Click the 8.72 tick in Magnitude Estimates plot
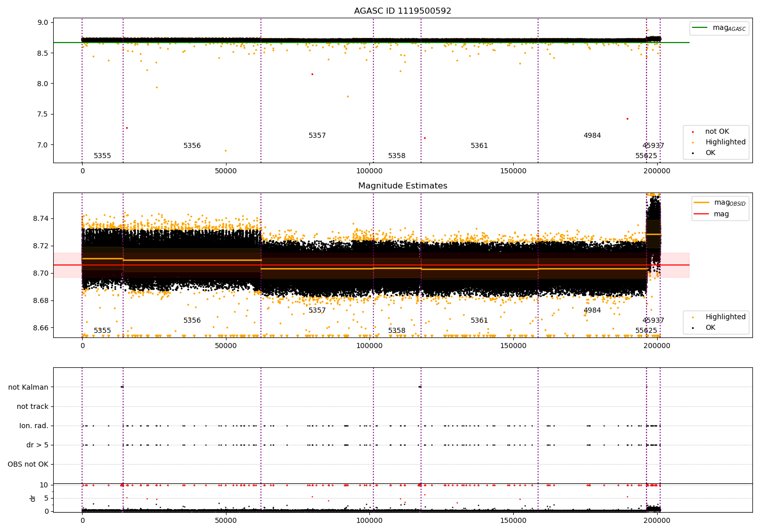This screenshot has height=532, width=760. click(x=41, y=246)
